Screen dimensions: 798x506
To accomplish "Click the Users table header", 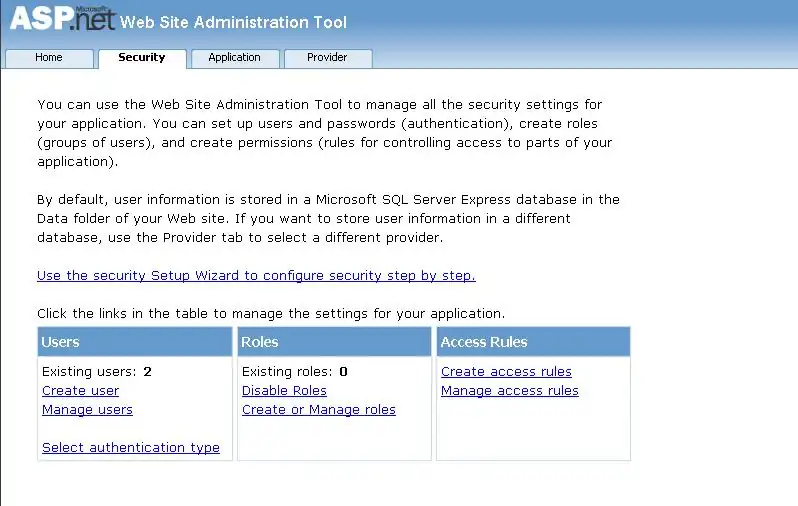I will 134,342.
